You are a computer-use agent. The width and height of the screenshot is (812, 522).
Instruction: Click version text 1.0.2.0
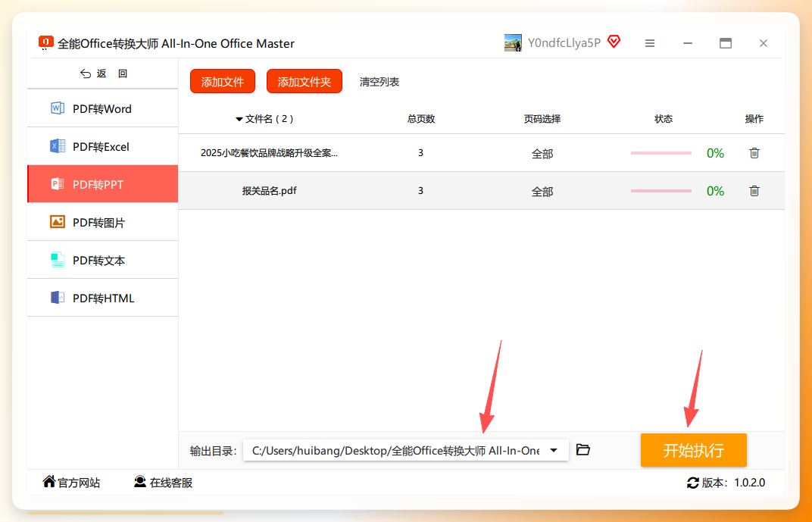coord(749,483)
